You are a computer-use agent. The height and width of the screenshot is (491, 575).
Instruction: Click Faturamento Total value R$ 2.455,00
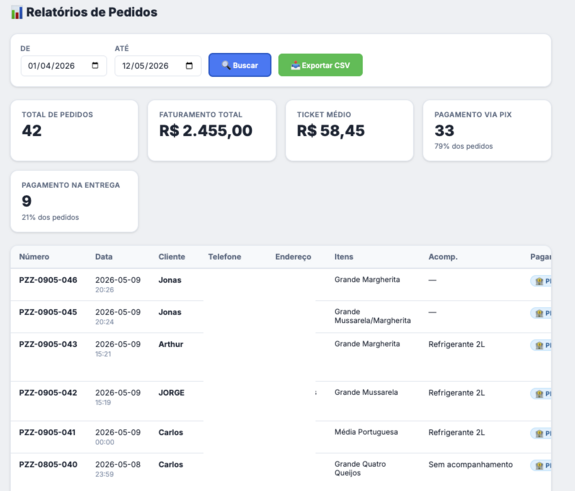[206, 131]
